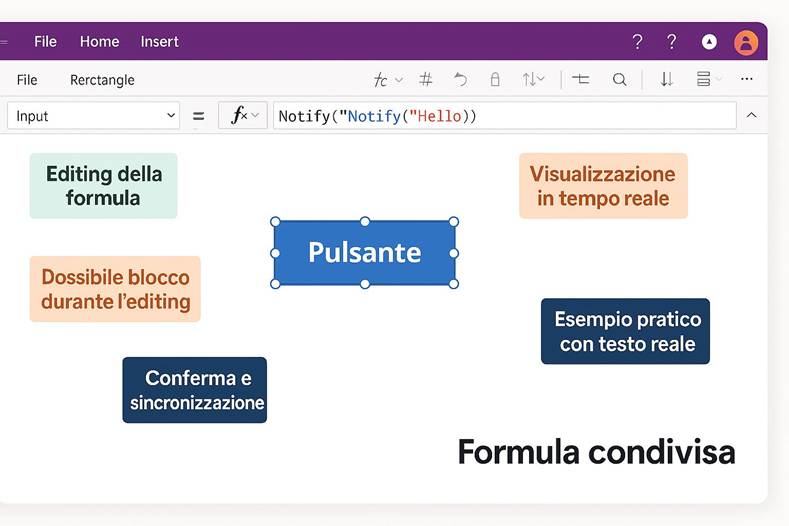The image size is (789, 526).
Task: Click the double down arrows icon
Action: (x=667, y=79)
